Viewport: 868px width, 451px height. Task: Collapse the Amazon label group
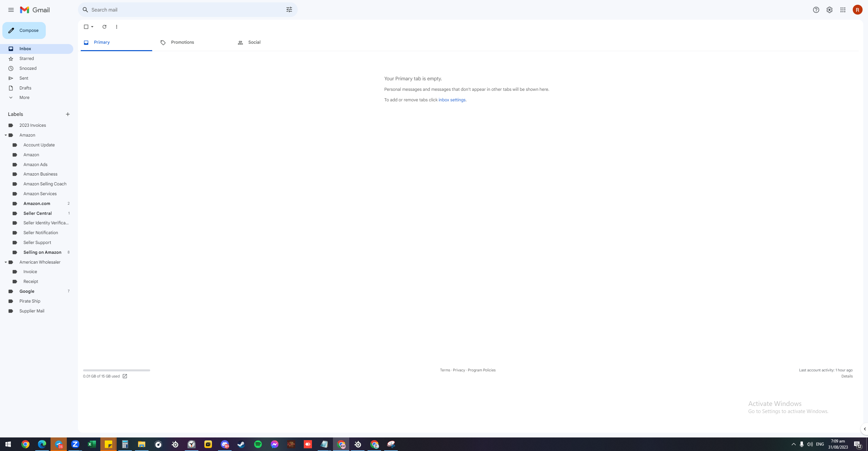(6, 135)
